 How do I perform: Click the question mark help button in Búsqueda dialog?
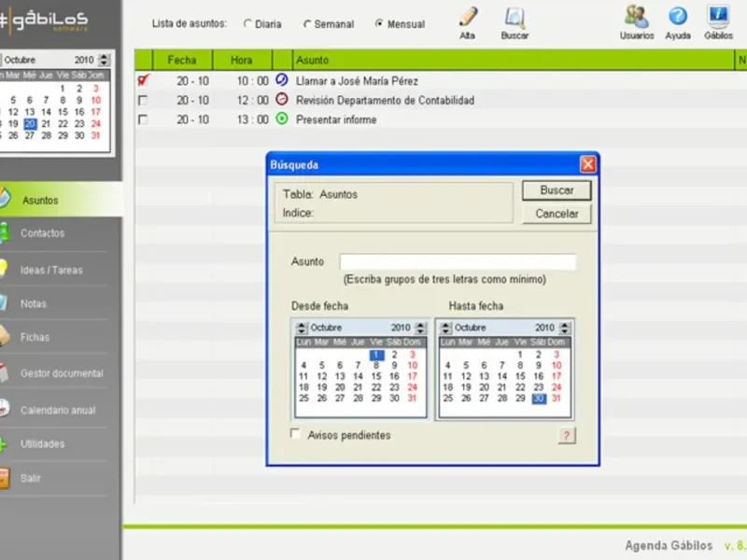567,435
